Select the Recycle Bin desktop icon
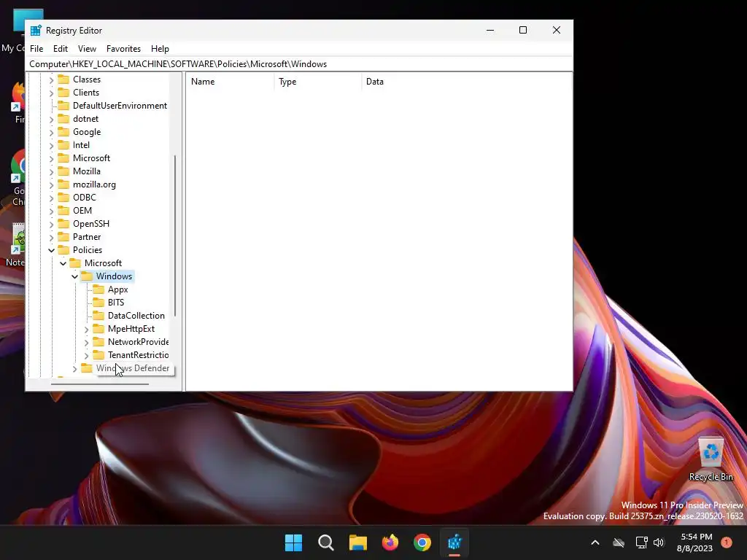This screenshot has height=560, width=747. pyautogui.click(x=711, y=459)
